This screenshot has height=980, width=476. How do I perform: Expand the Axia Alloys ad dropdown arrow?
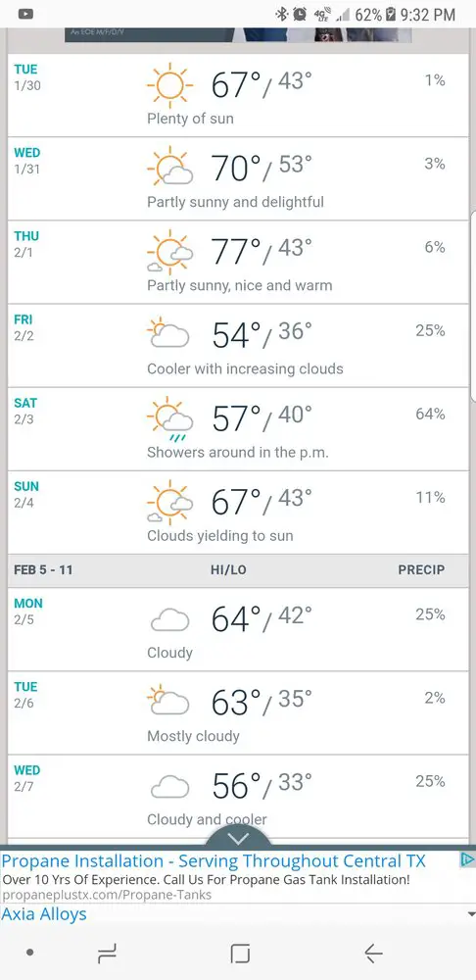(471, 913)
